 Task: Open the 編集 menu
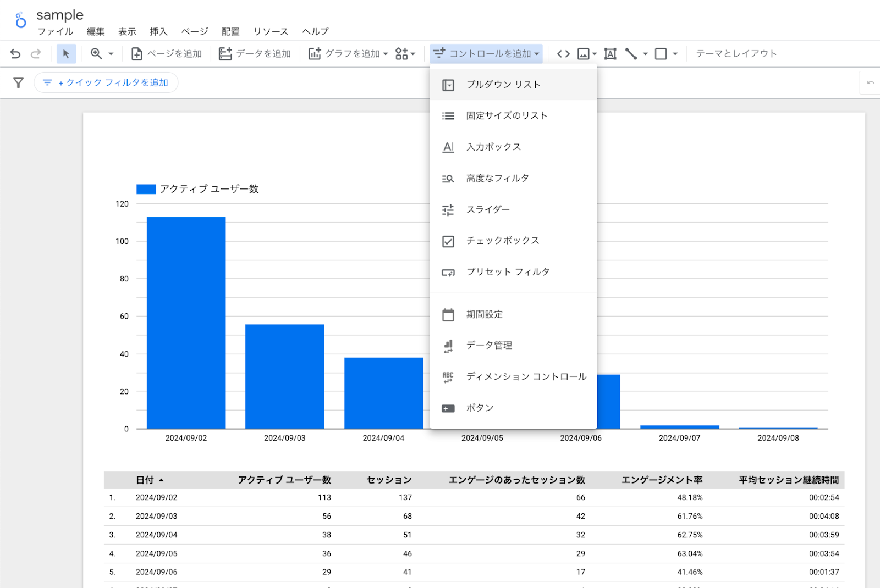pos(96,32)
